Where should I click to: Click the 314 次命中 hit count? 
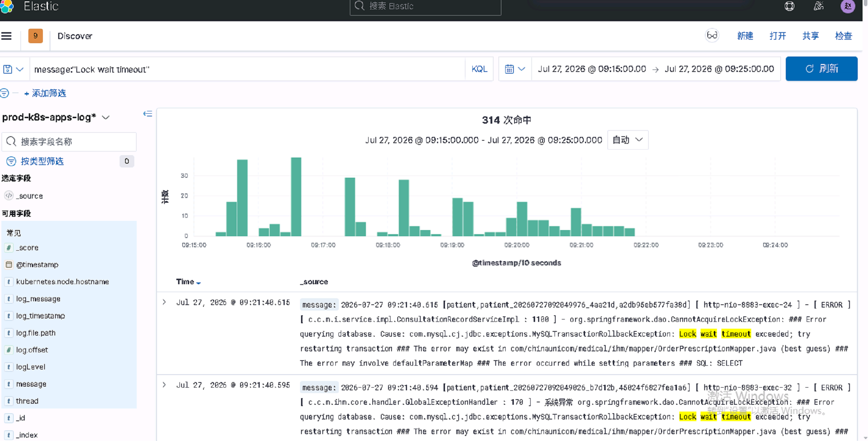pos(507,120)
